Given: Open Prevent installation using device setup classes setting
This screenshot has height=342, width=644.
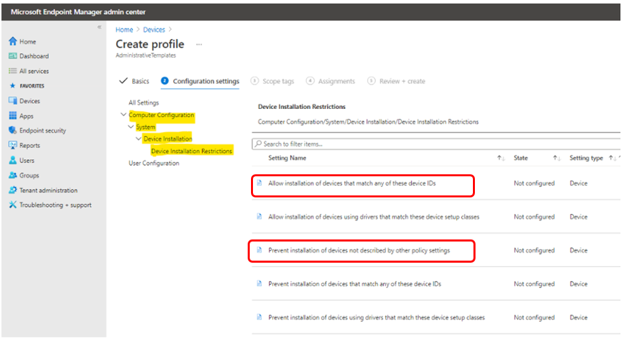Looking at the screenshot, I should click(376, 318).
